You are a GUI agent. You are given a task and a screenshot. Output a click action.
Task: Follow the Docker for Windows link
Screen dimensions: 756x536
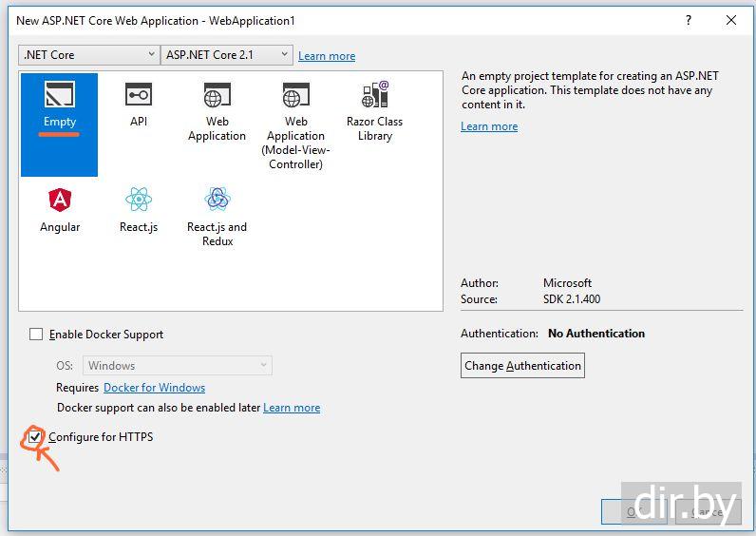pos(154,388)
